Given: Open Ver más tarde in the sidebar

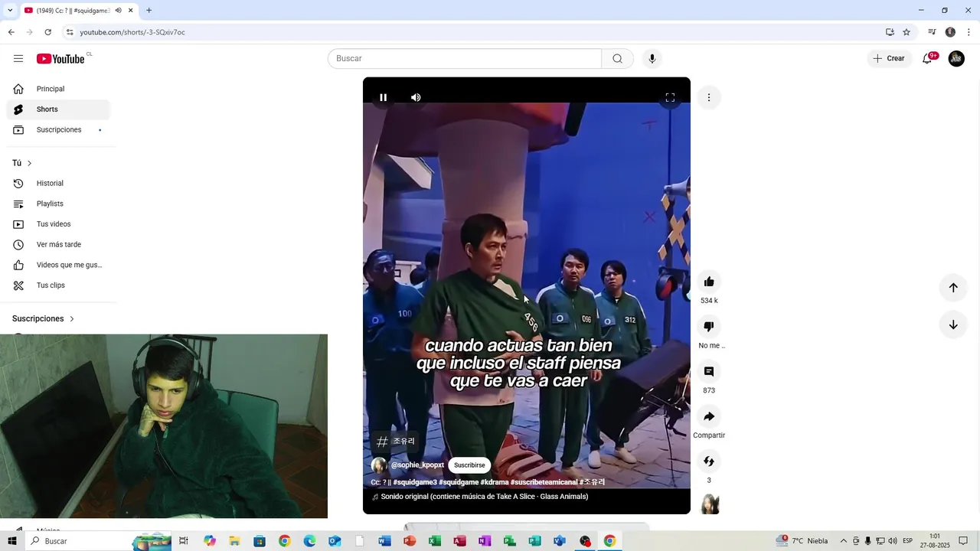Looking at the screenshot, I should point(58,245).
